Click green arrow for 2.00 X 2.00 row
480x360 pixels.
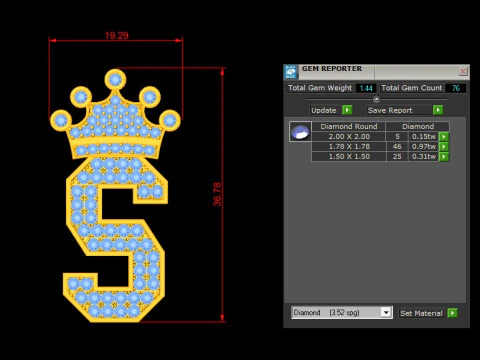pos(444,137)
